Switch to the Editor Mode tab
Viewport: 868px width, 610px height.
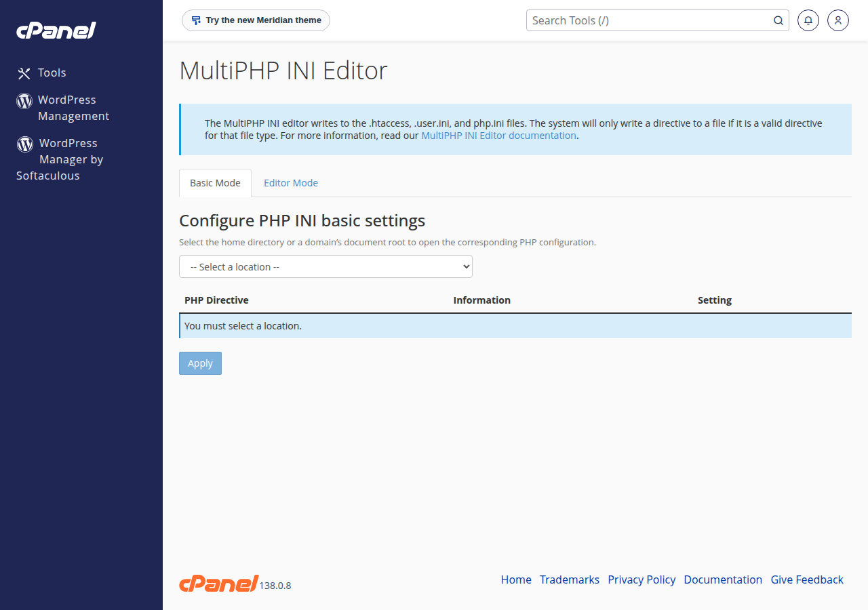(291, 183)
